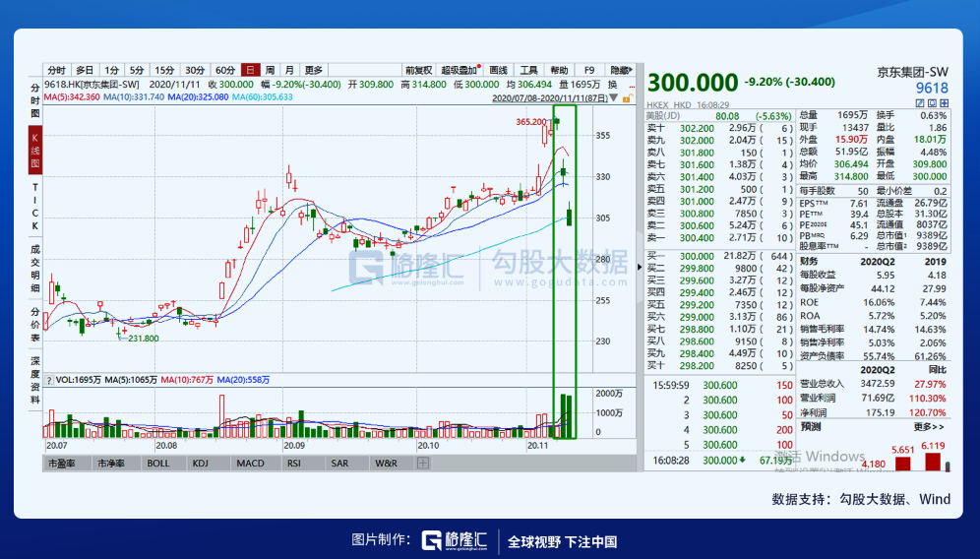Click the 美股(JD) quote row
This screenshot has width=980, height=559.
pyautogui.click(x=718, y=116)
